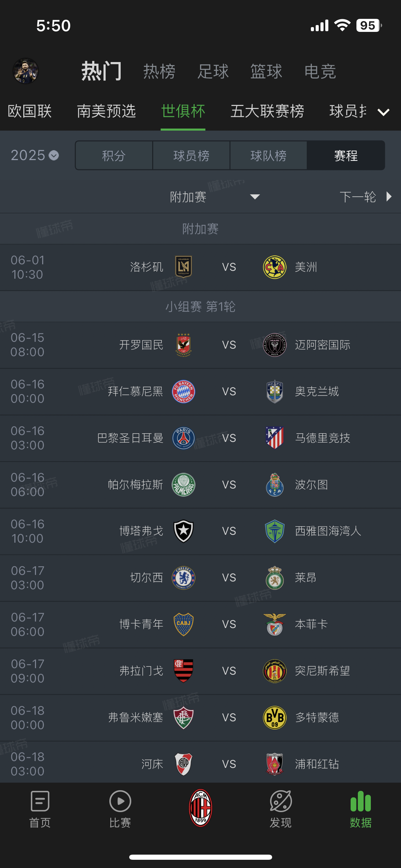Open the 2025 season dropdown
Screen dimensions: 401x868
tap(35, 155)
